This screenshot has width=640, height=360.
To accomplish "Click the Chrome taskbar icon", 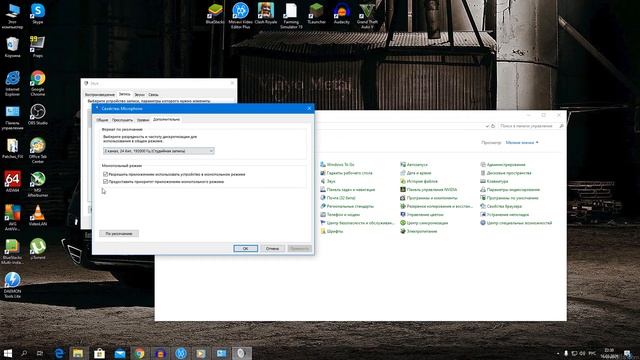I will coord(140,353).
